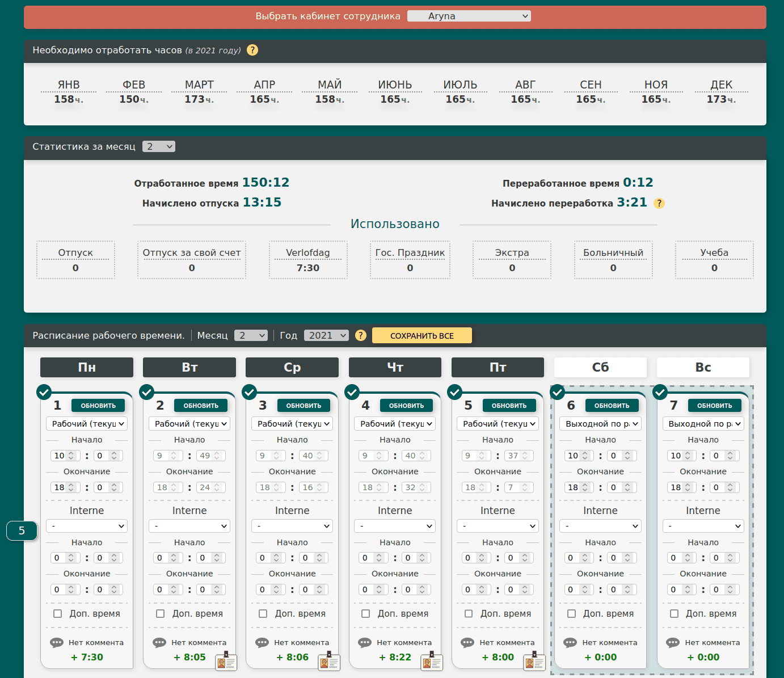
Task: Click ОБНОВИТЬ button on day 5
Action: (509, 406)
